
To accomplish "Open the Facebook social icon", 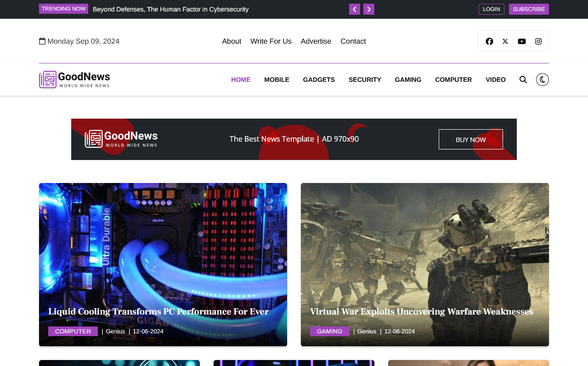I will pos(489,41).
